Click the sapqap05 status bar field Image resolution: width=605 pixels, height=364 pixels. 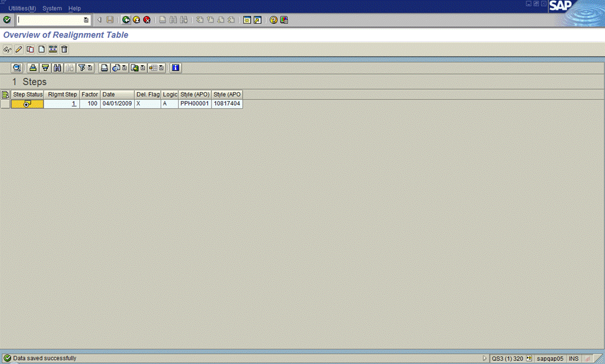[x=550, y=359]
